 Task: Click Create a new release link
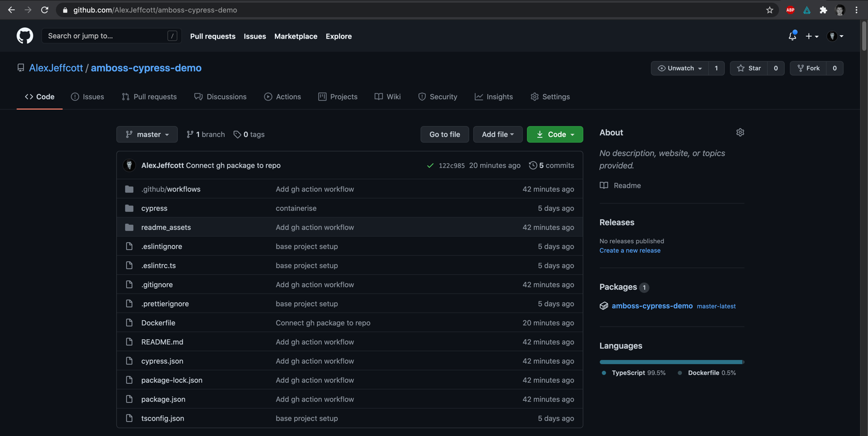(x=630, y=251)
